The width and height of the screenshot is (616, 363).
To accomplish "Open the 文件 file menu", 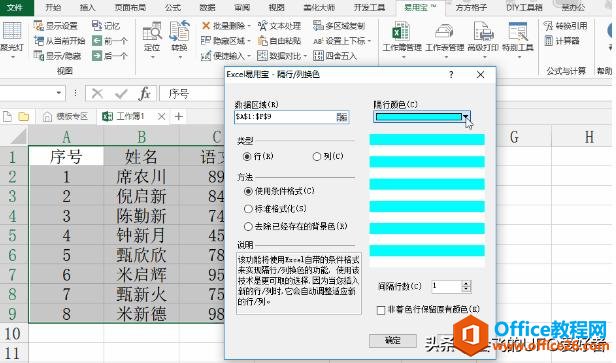I will click(x=15, y=7).
